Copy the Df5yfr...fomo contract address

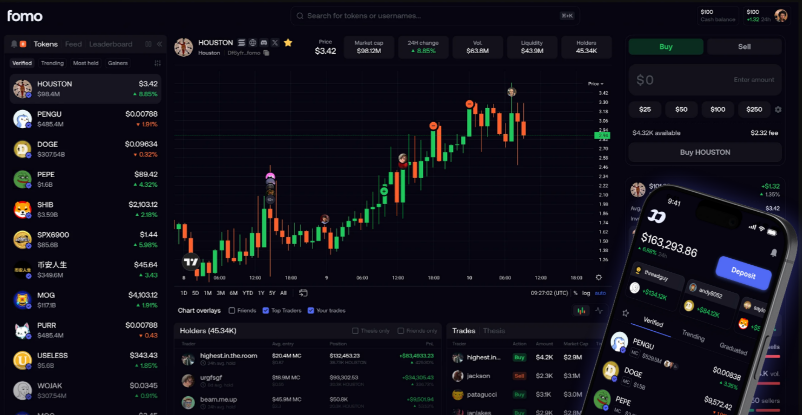click(x=266, y=53)
